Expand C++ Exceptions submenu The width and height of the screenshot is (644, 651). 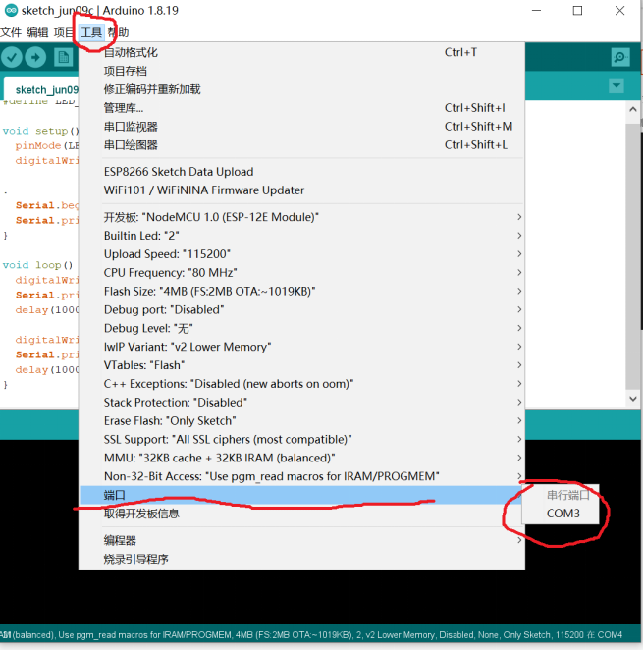coord(301,384)
